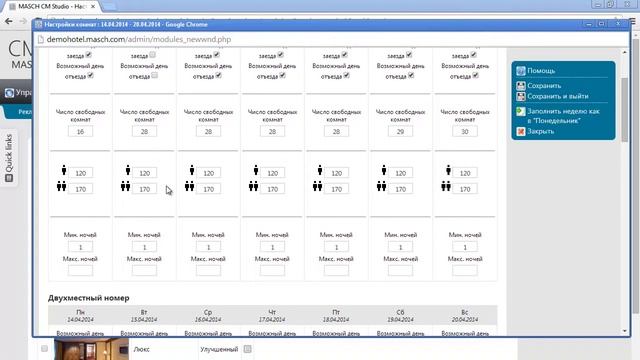Edit Sunday two-person price 170
The height and width of the screenshot is (360, 640).
click(x=464, y=189)
